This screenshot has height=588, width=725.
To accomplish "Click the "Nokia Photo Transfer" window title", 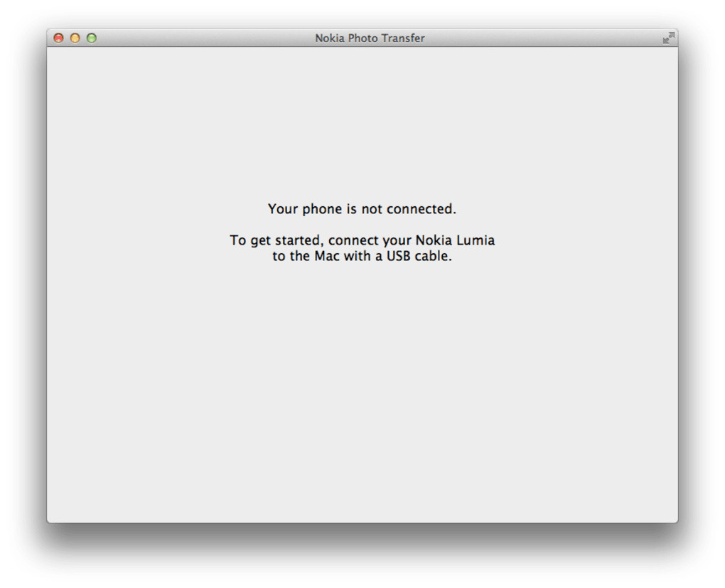I will coord(370,38).
